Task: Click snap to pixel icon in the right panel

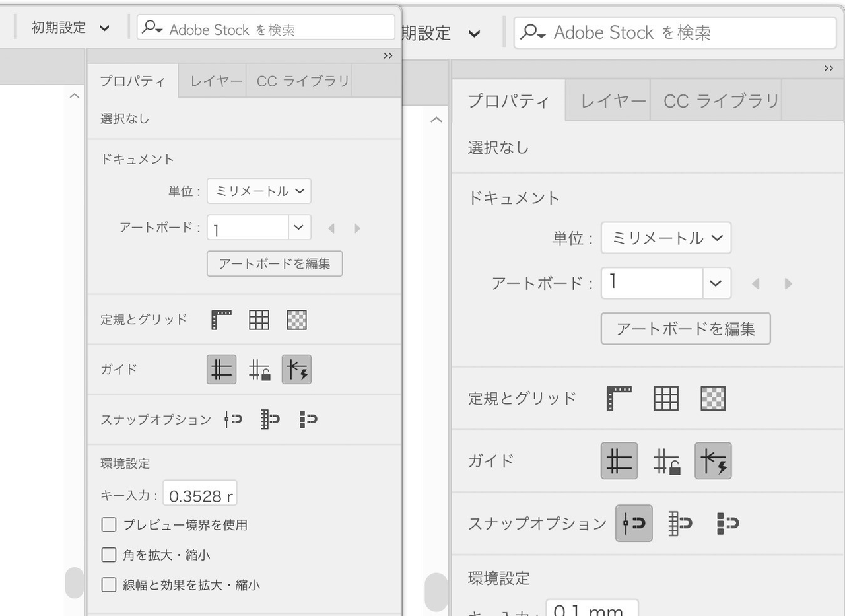Action: tap(727, 524)
